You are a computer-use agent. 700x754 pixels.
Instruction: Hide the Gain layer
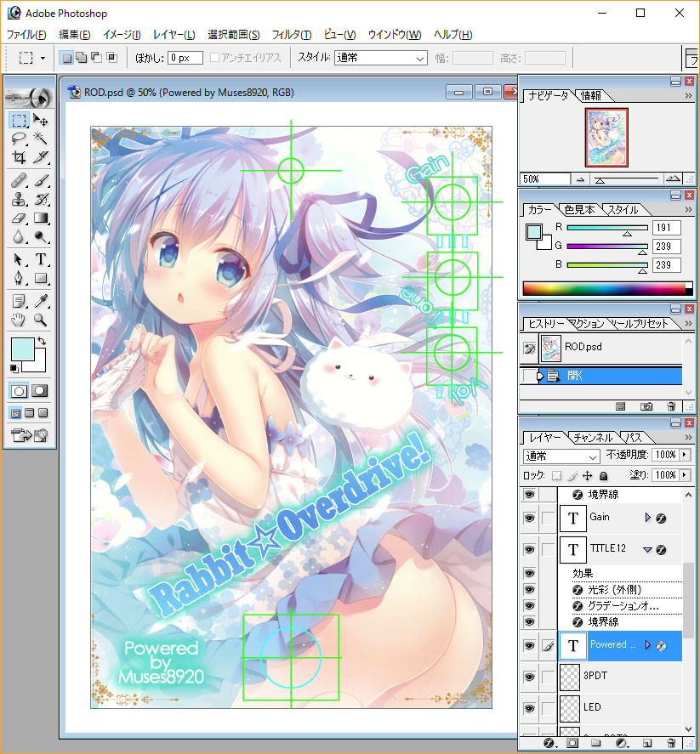(529, 519)
